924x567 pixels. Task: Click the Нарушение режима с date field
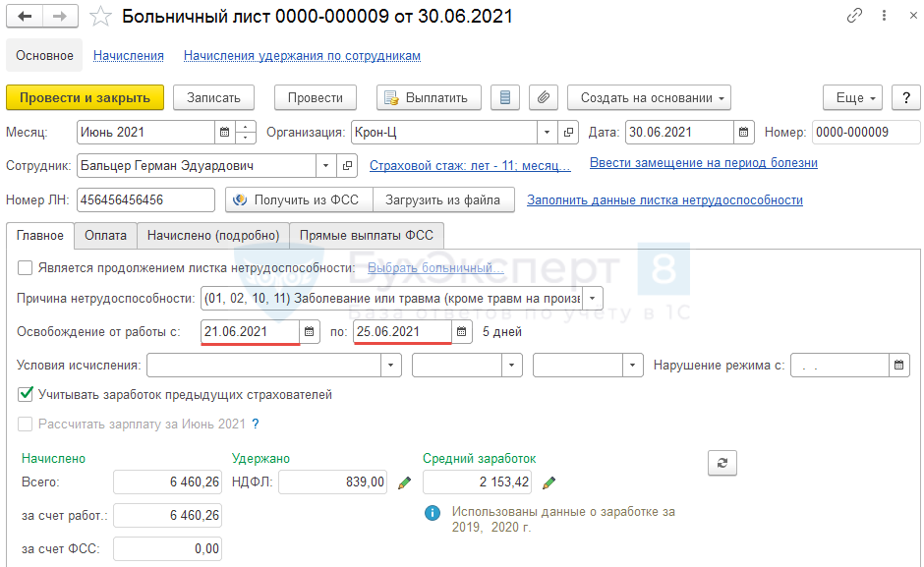click(x=839, y=366)
